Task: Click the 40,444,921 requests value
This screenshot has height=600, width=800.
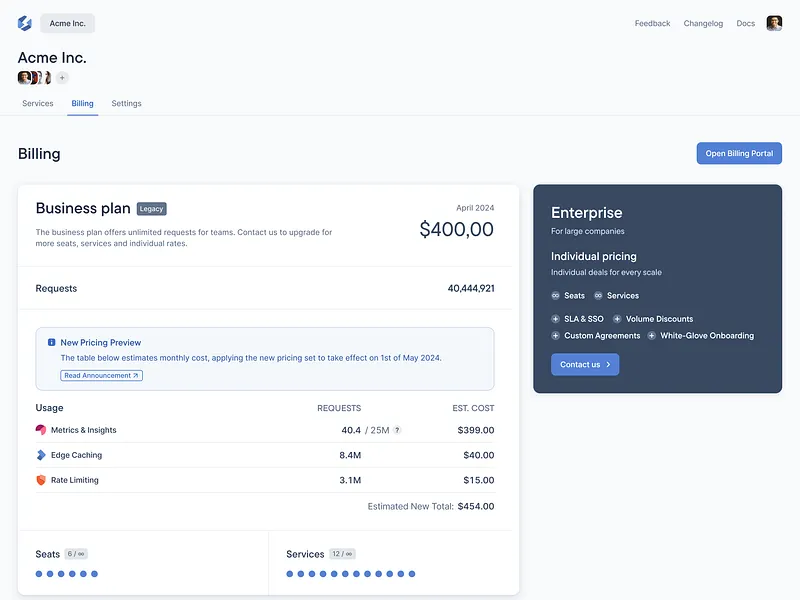Action: (471, 289)
